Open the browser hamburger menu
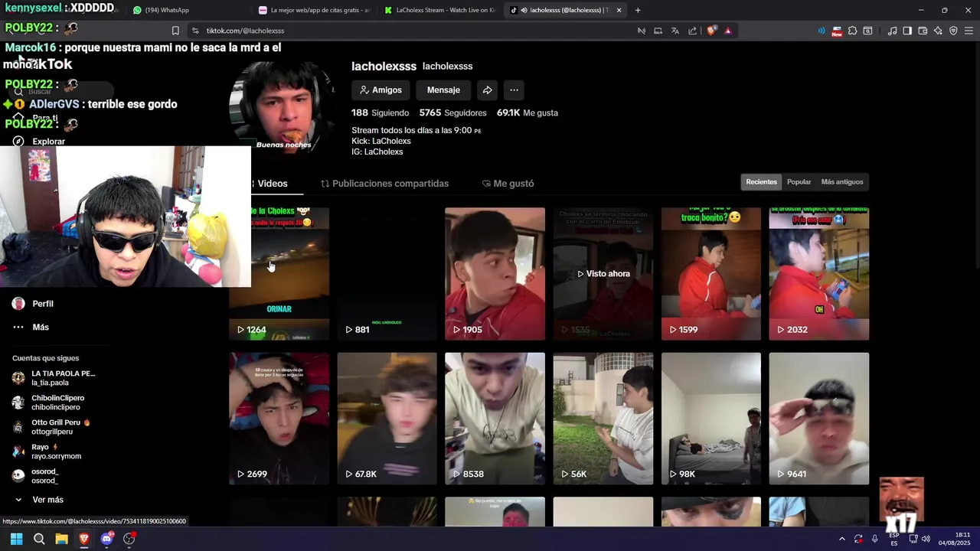 (x=969, y=31)
